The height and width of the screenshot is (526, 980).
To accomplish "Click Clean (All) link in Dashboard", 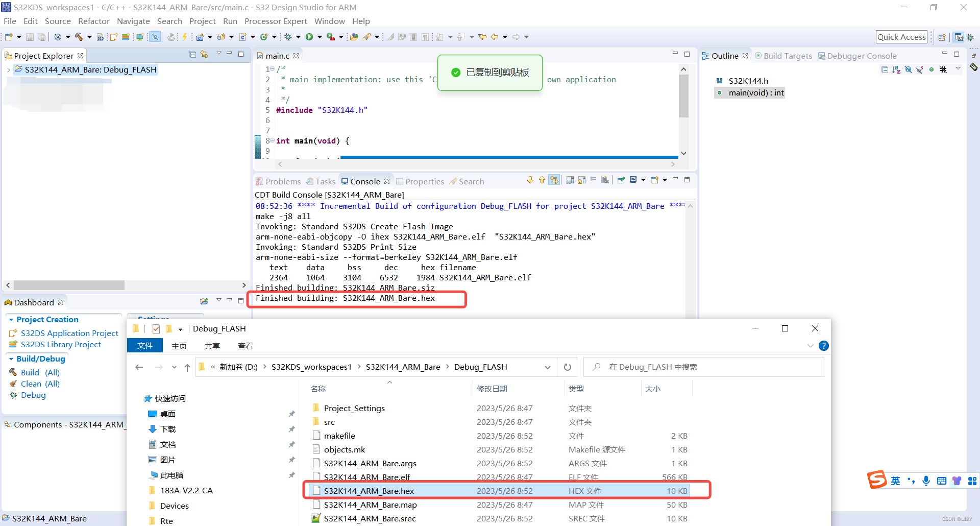I will [x=40, y=384].
